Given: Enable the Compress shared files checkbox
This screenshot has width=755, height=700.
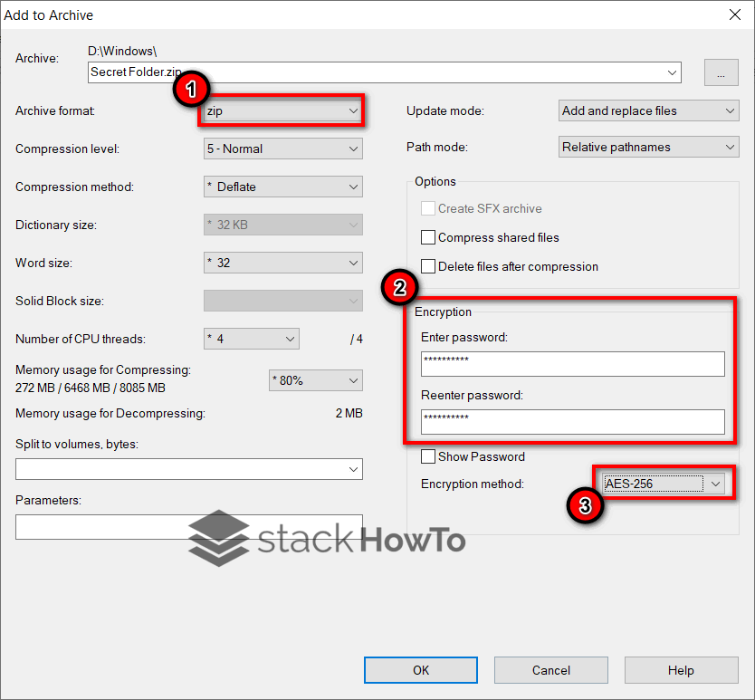Looking at the screenshot, I should click(430, 237).
